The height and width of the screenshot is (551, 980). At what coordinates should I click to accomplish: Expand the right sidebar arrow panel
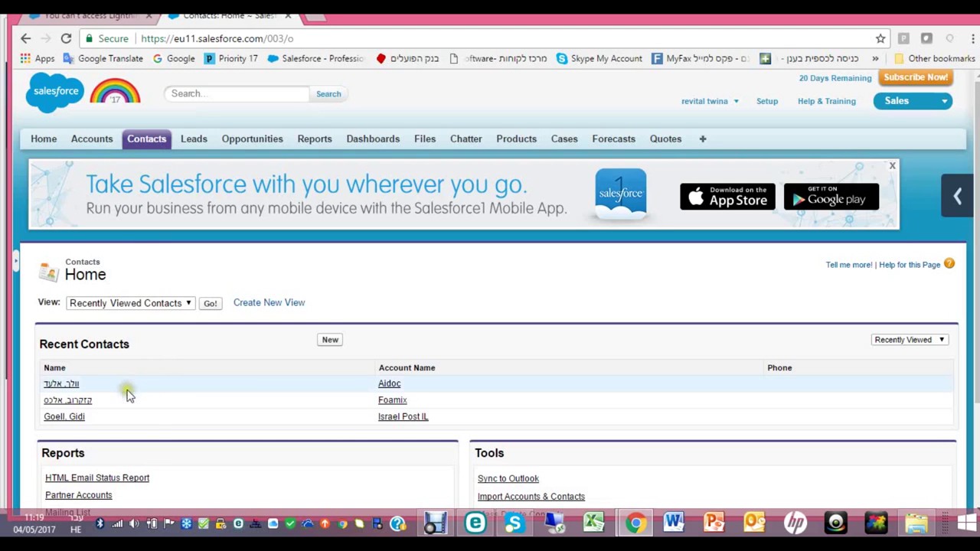pos(957,196)
